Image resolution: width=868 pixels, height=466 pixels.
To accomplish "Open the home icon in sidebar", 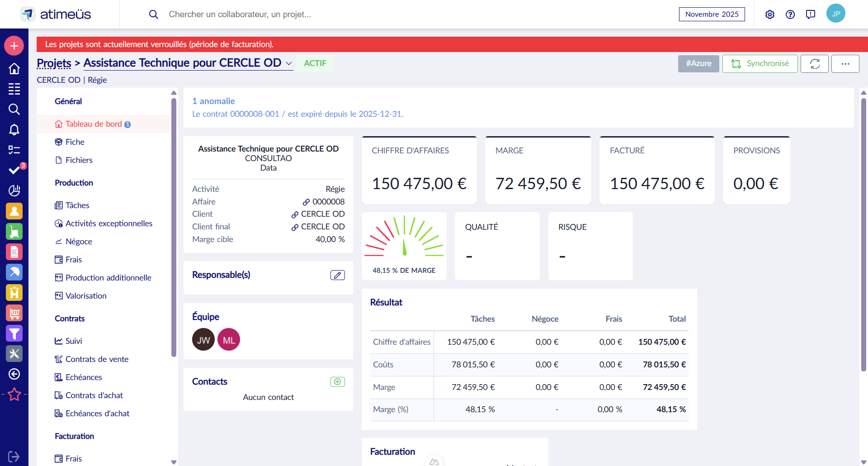I will point(14,68).
